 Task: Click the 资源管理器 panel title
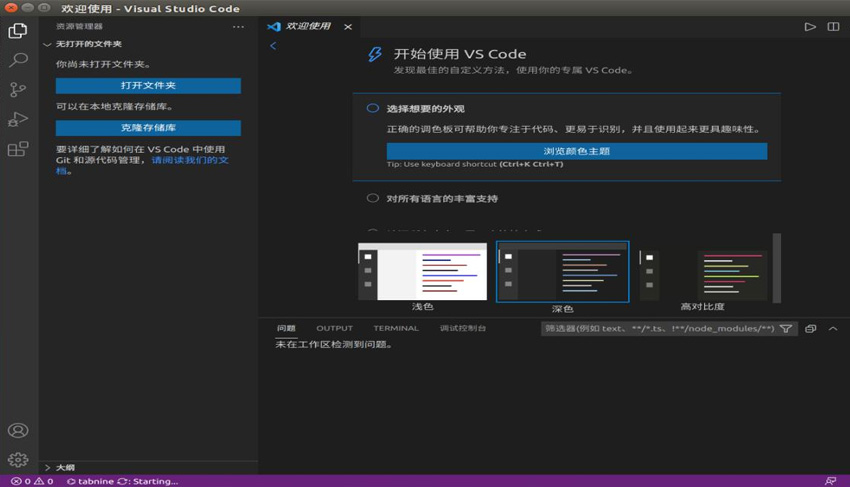click(x=79, y=27)
